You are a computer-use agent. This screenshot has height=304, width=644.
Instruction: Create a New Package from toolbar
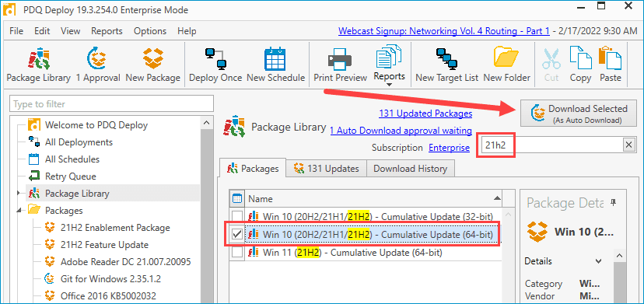click(152, 65)
